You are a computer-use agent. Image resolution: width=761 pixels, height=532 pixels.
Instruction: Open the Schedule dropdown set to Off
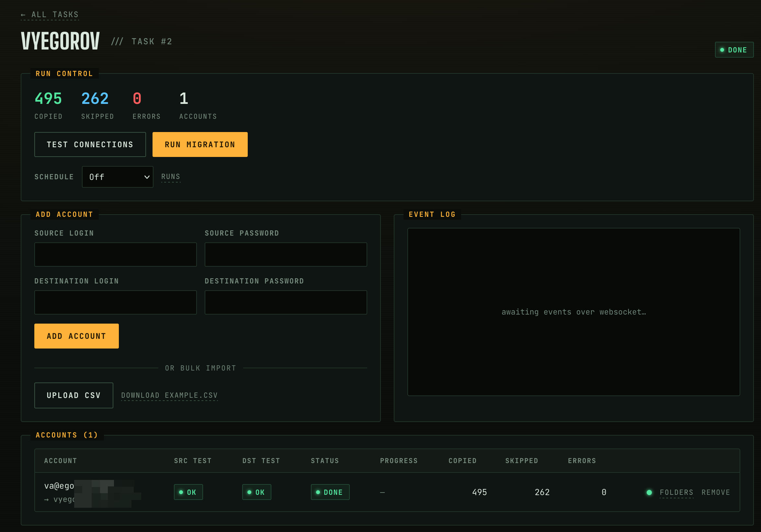pyautogui.click(x=118, y=177)
